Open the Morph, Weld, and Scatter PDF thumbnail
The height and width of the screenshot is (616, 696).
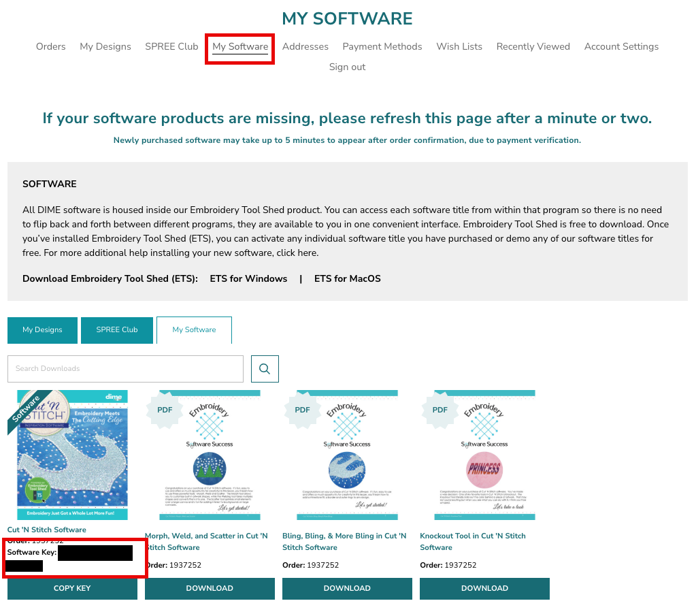click(210, 455)
